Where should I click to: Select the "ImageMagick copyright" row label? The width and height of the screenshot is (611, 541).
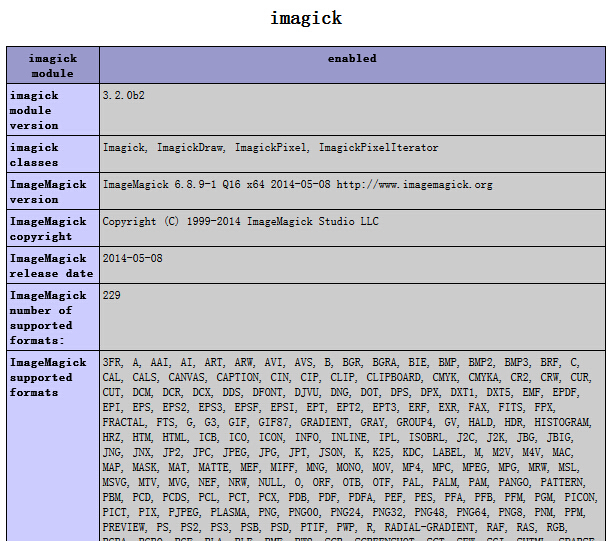48,228
